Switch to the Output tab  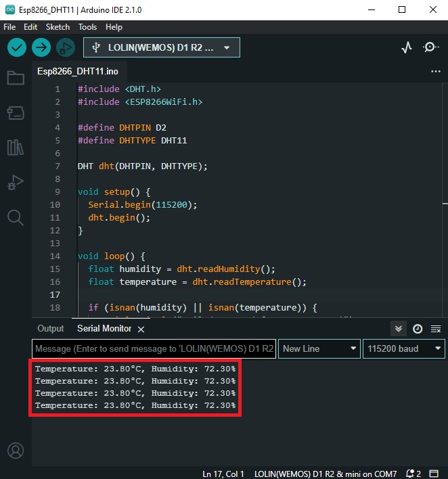click(x=51, y=328)
